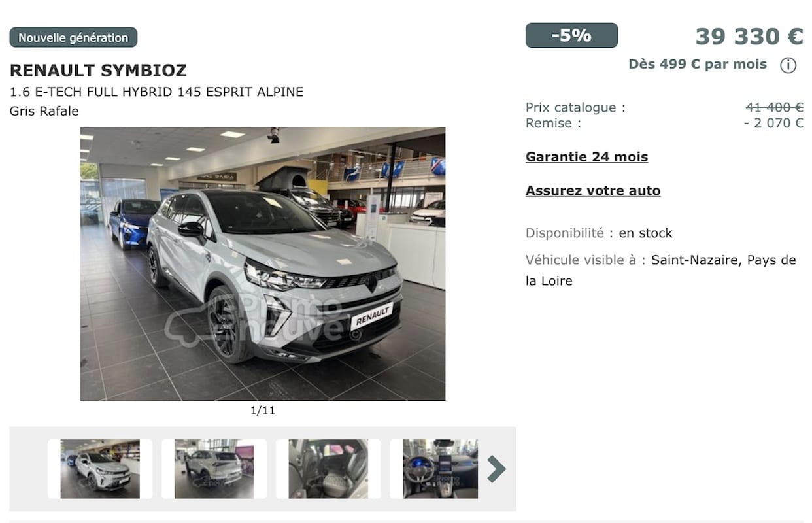Select the third thumbnail showing rear seats

click(x=328, y=469)
